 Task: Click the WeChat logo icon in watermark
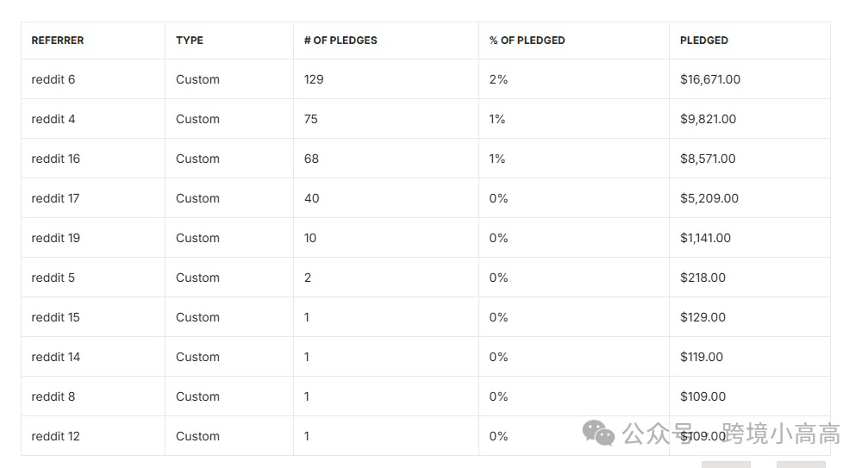(x=598, y=434)
